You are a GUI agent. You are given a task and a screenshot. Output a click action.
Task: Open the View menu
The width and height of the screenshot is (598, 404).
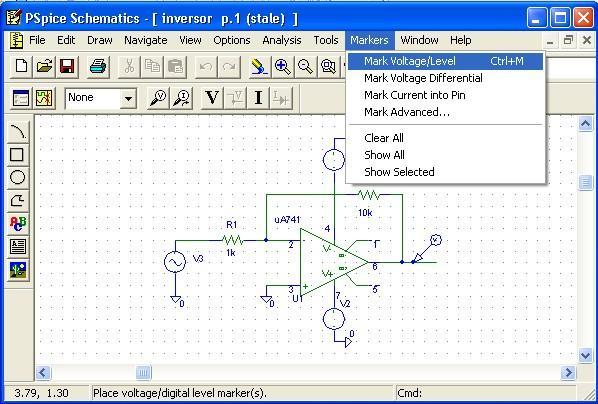click(190, 40)
